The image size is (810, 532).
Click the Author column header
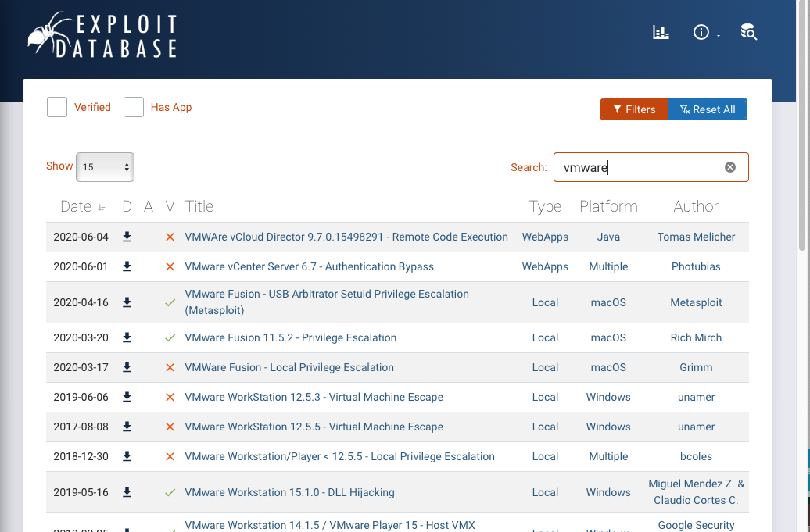696,206
